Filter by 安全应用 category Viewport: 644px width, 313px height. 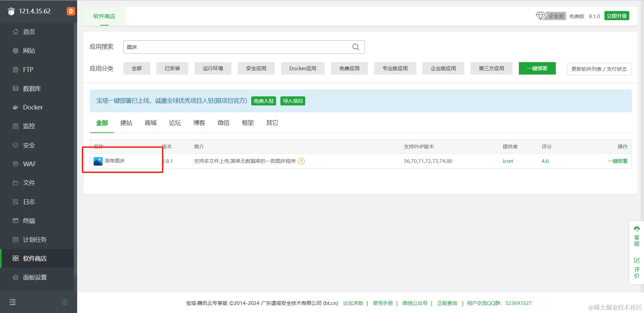click(x=256, y=68)
